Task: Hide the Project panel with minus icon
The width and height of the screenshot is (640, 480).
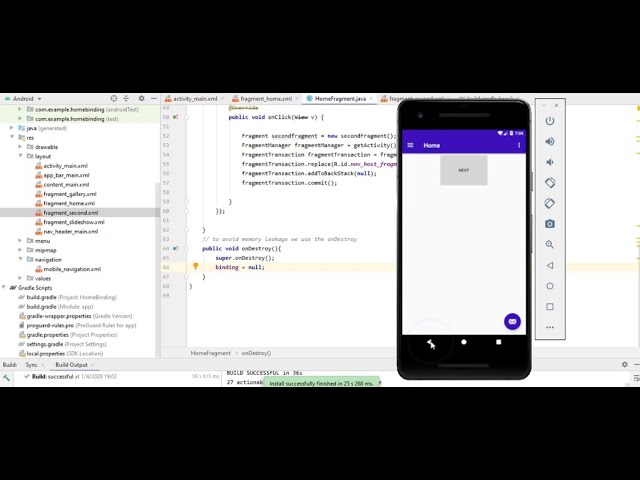Action: pos(153,98)
